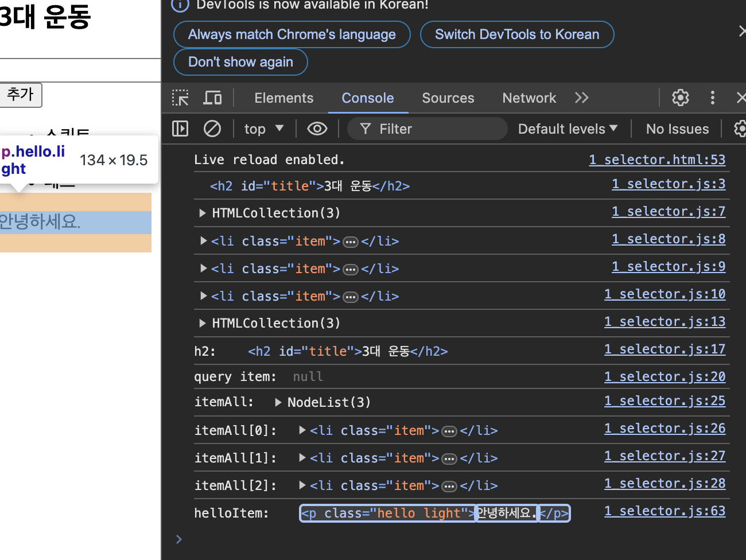This screenshot has height=560, width=746.
Task: Click the 'query item: null' log entry
Action: (x=259, y=376)
